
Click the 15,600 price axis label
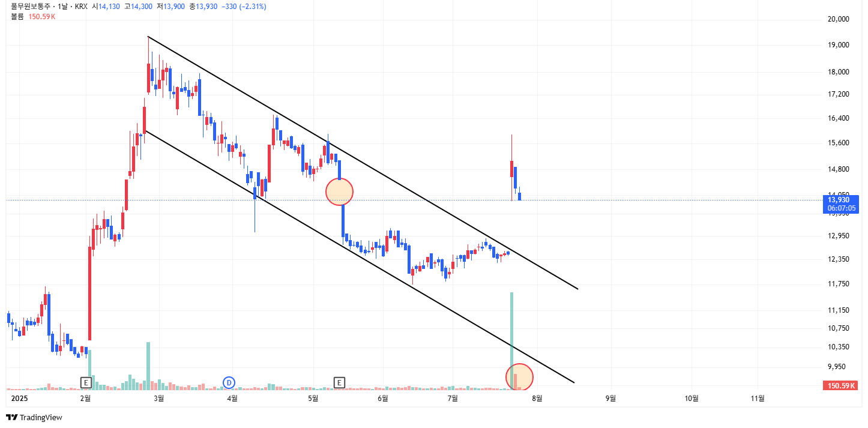pos(837,143)
